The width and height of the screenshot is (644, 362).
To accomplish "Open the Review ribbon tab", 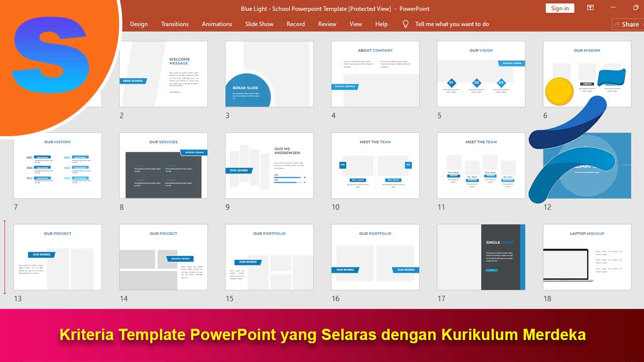I will (x=327, y=24).
